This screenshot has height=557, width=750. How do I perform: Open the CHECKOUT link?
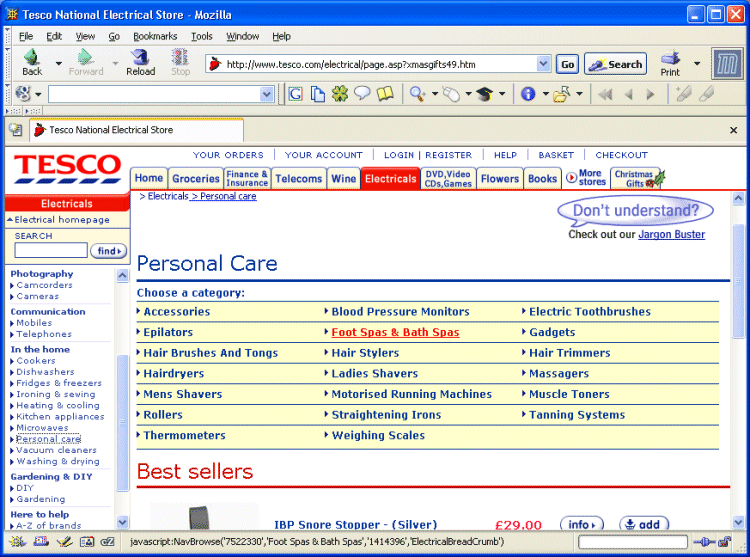(x=621, y=155)
